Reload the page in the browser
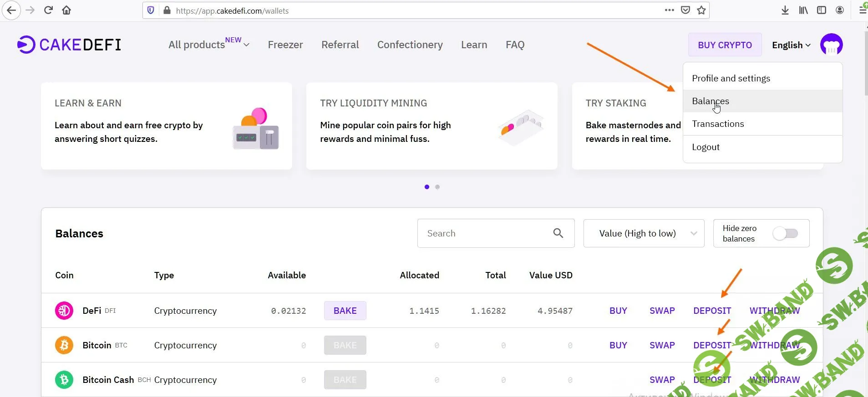 pos(48,10)
